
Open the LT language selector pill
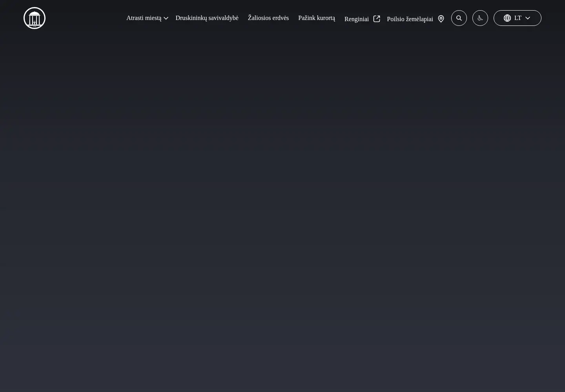point(518,18)
